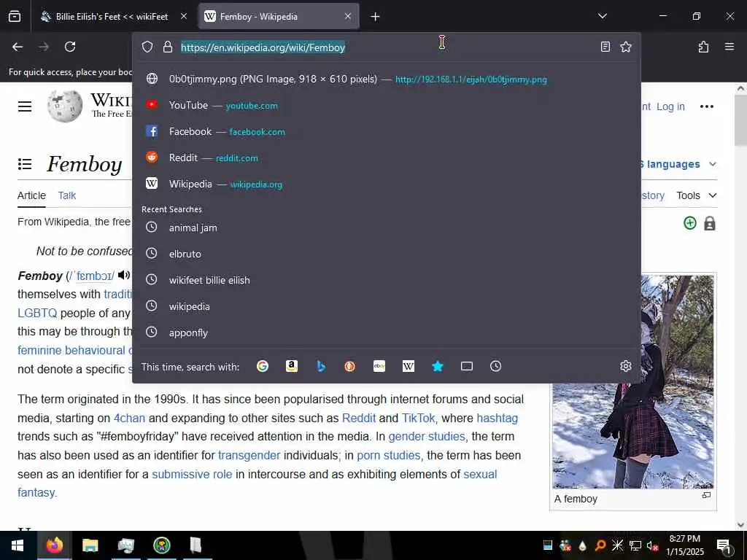The height and width of the screenshot is (560, 747).
Task: Open the extensions puzzle icon
Action: point(703,47)
